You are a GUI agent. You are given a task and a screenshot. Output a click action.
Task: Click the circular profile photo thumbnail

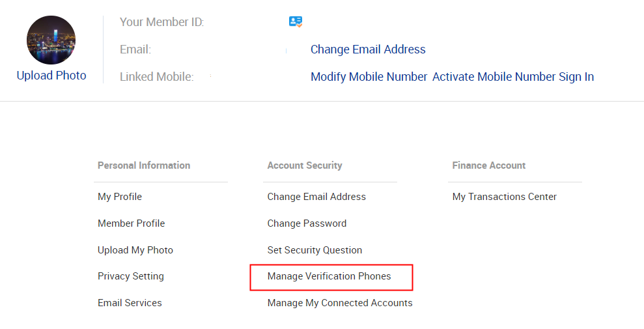[x=51, y=40]
